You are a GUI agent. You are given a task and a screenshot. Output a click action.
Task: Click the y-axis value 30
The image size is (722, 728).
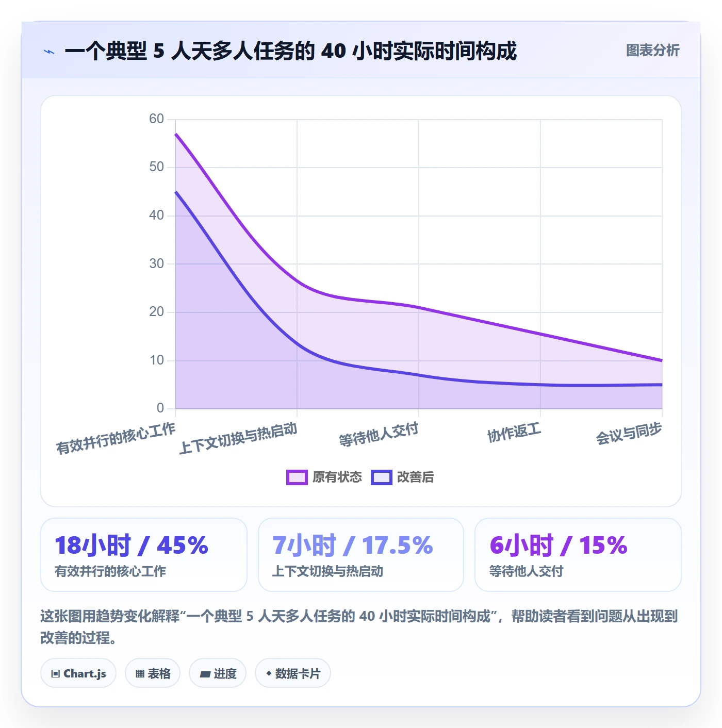[156, 264]
